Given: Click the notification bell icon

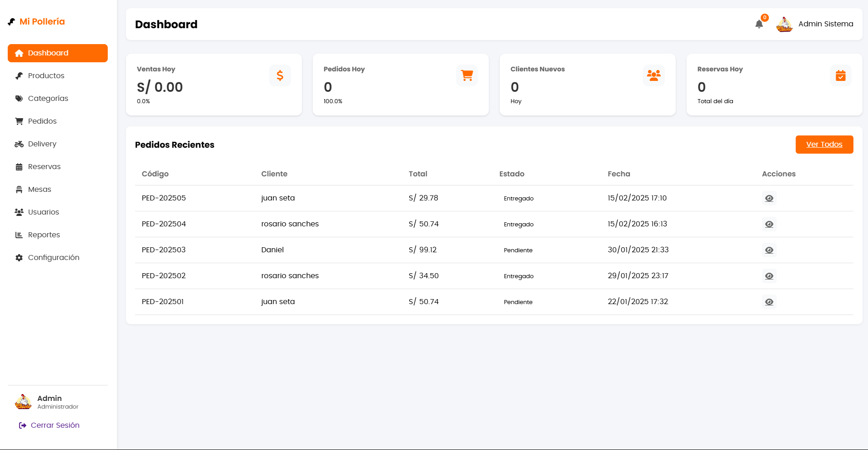Looking at the screenshot, I should [759, 24].
